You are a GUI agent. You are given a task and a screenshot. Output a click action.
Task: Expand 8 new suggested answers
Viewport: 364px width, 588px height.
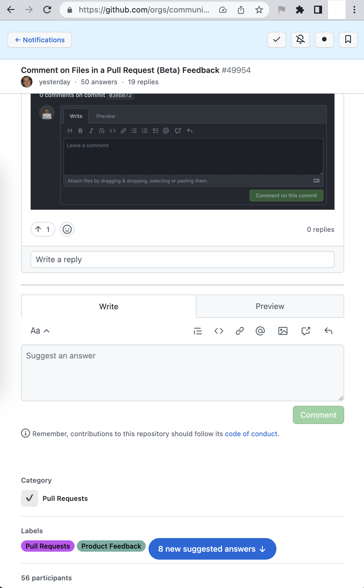click(x=212, y=549)
